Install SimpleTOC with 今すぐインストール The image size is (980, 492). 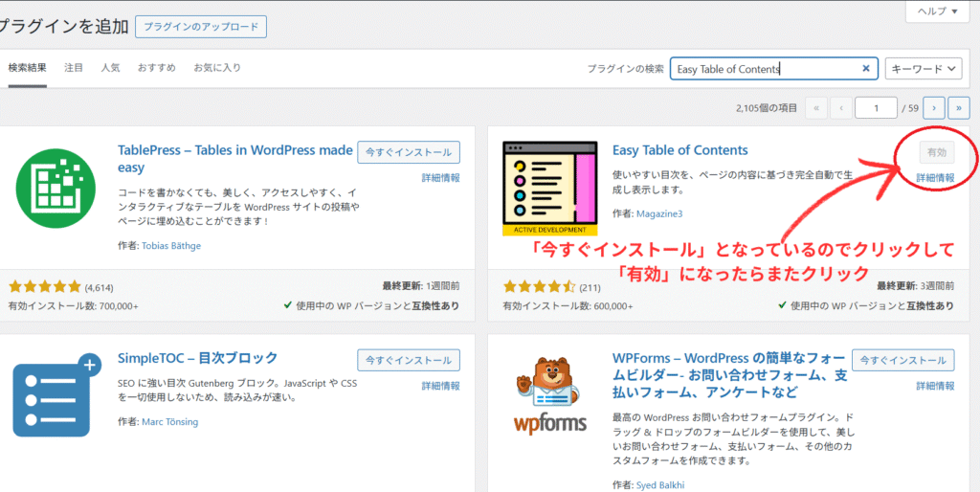click(x=409, y=360)
